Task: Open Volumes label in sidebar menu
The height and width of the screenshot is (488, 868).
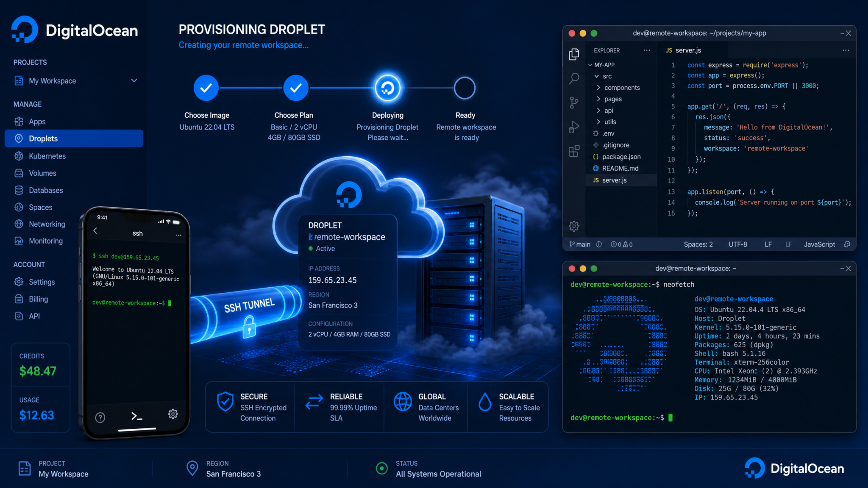Action: coord(42,173)
